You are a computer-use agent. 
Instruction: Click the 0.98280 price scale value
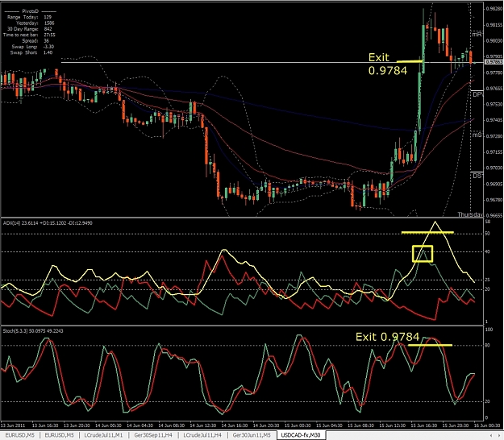coord(494,9)
